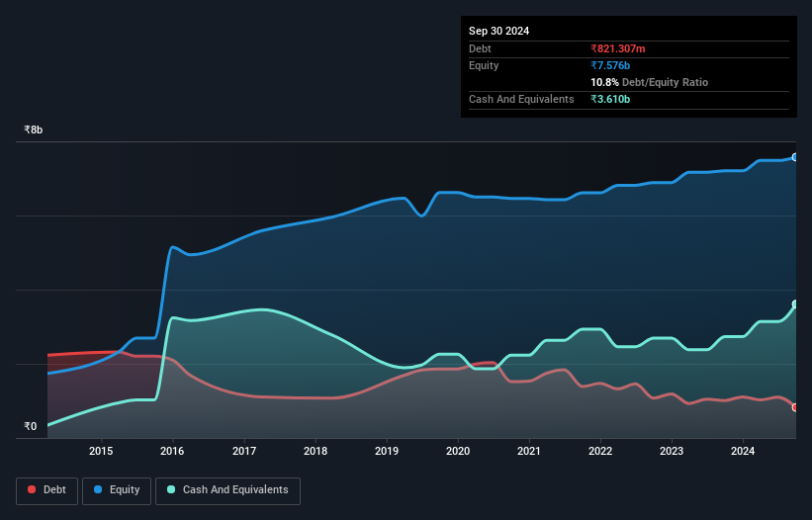Click the 2022 x-axis label
812x520 pixels.
tap(600, 451)
